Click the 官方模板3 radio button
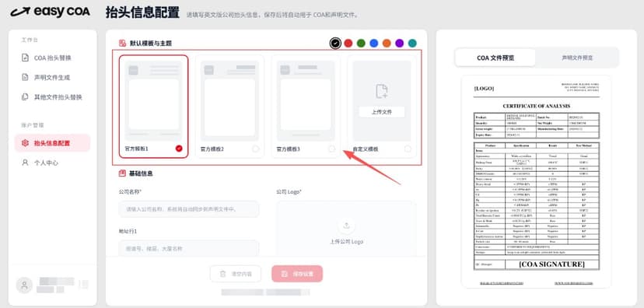Screen dimensions: 644x308 (331, 149)
